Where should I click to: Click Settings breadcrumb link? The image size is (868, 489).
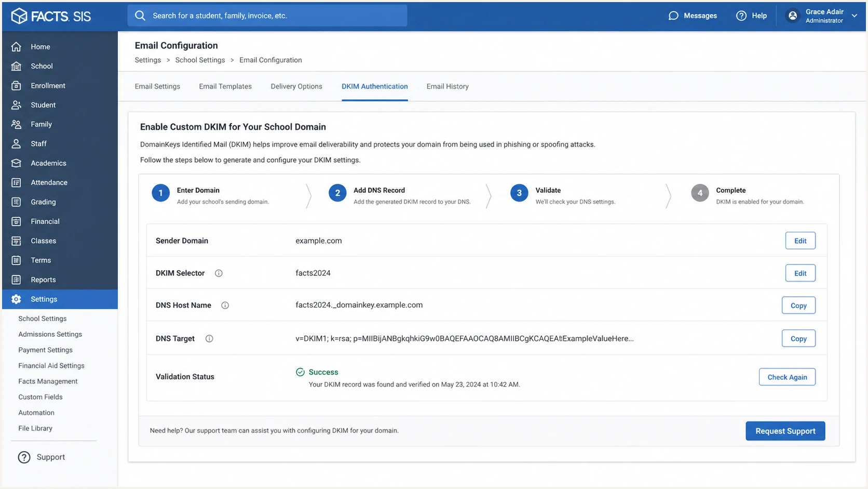148,60
